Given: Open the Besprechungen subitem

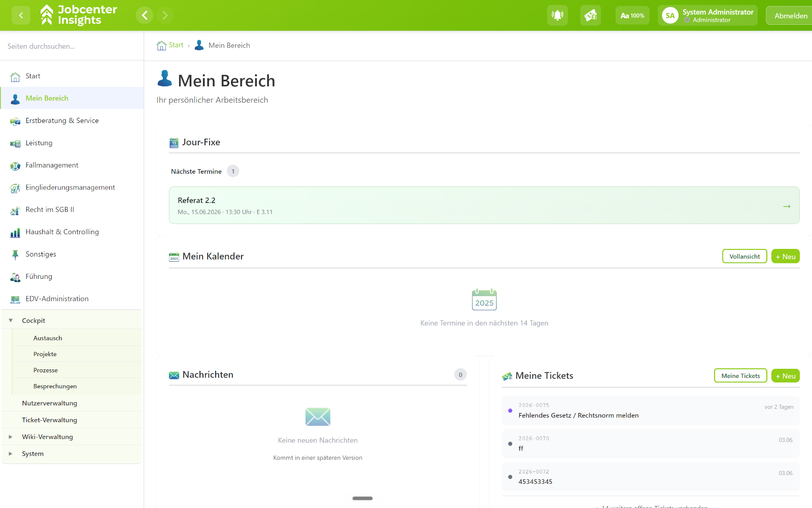Looking at the screenshot, I should coord(55,387).
